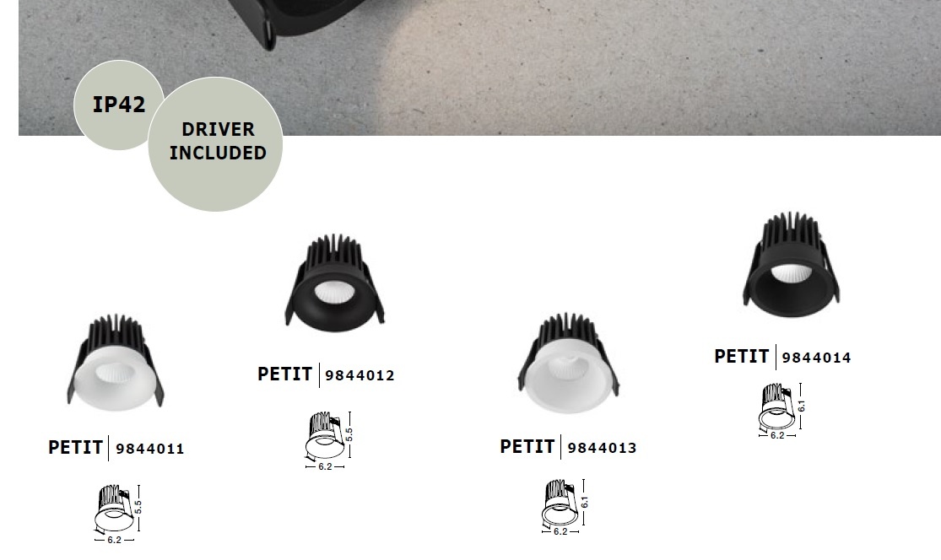This screenshot has width=941, height=560.
Task: Click the PETIT name beside 9844012
Action: tap(285, 374)
